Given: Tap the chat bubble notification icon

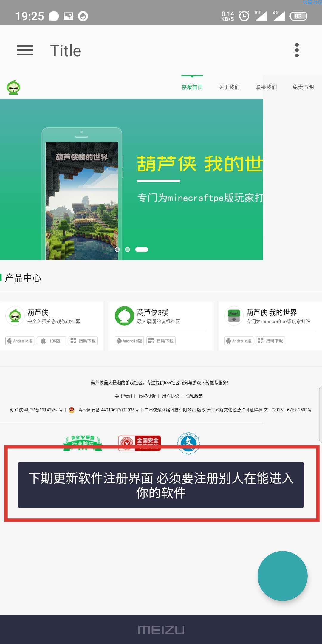Looking at the screenshot, I should click(54, 16).
